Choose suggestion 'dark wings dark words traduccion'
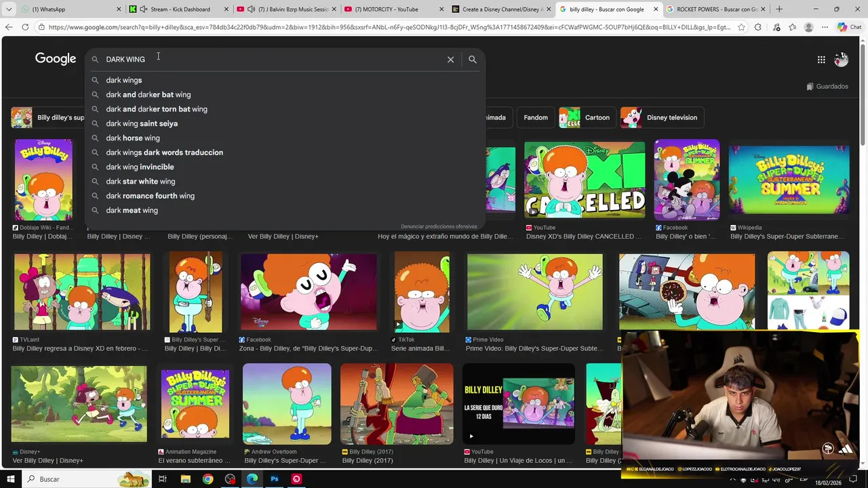The height and width of the screenshot is (488, 868). tap(285, 152)
